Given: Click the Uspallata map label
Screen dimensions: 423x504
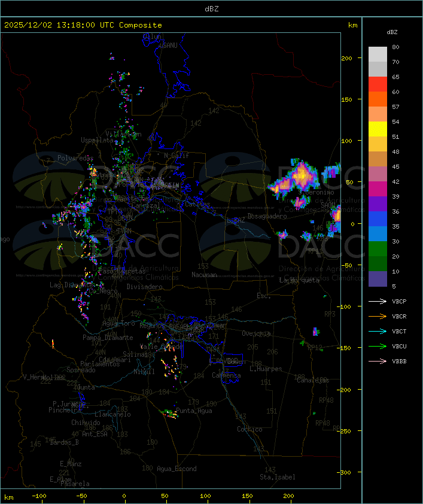Looking at the screenshot, I should [97, 140].
